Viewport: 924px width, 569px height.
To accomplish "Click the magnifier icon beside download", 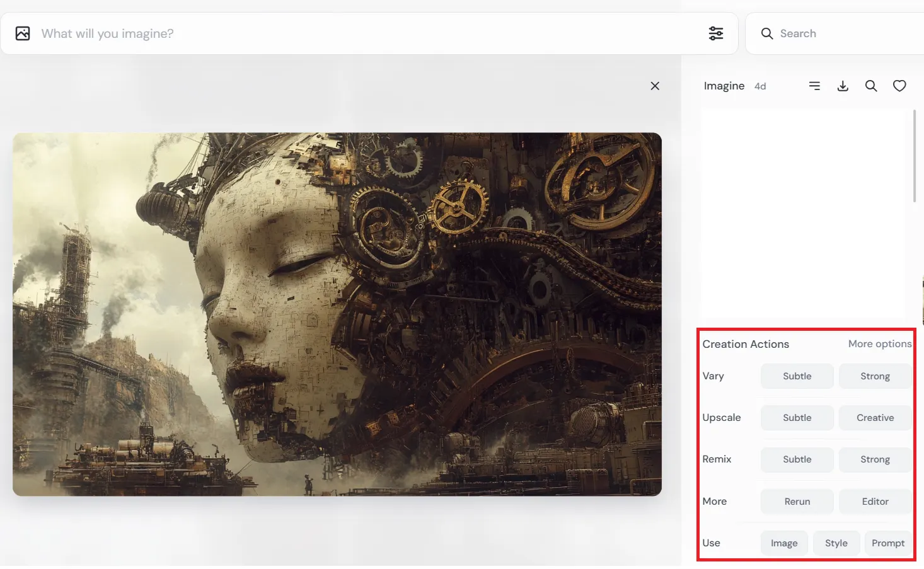I will click(x=871, y=86).
